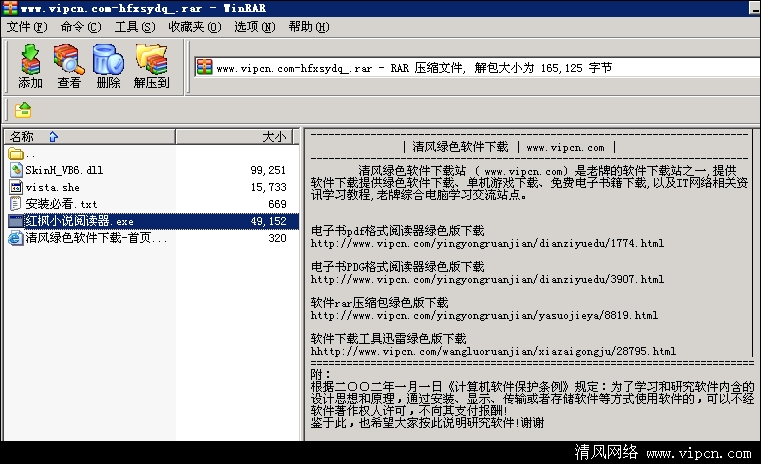761x464 pixels.
Task: Click the www.vipcn.com comment header text
Action: [x=565, y=148]
